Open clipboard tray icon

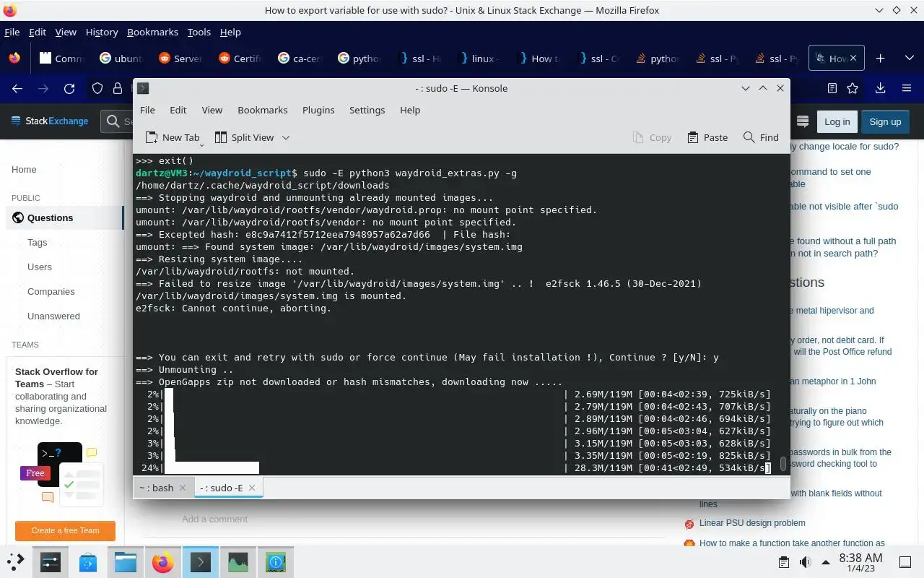(x=784, y=562)
